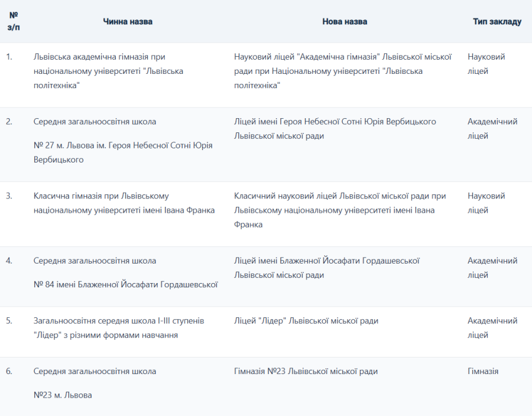Click "Науковий ліцей" type in row 3

(x=486, y=203)
